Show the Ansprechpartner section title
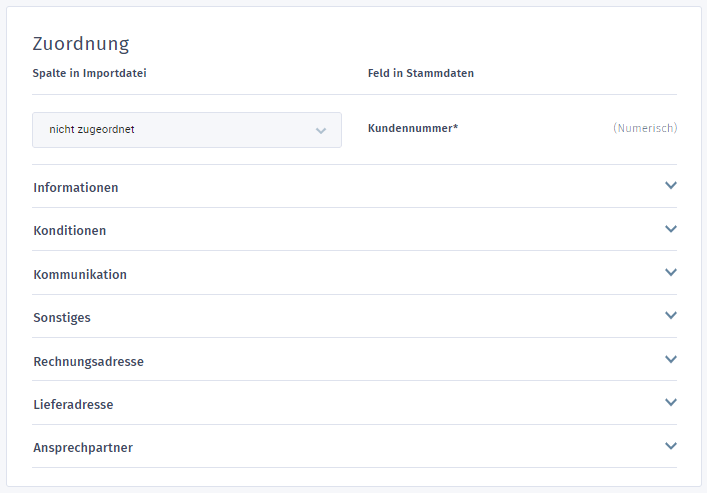The height and width of the screenshot is (493, 707). pyautogui.click(x=83, y=448)
